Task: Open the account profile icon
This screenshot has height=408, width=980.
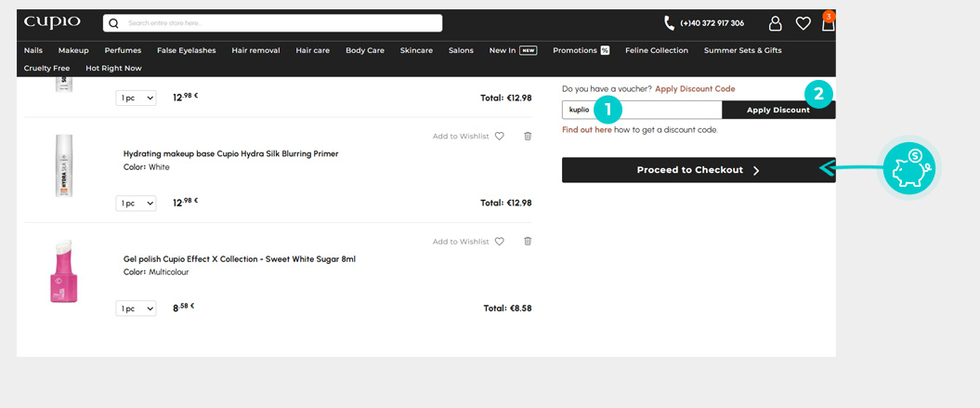Action: tap(775, 23)
